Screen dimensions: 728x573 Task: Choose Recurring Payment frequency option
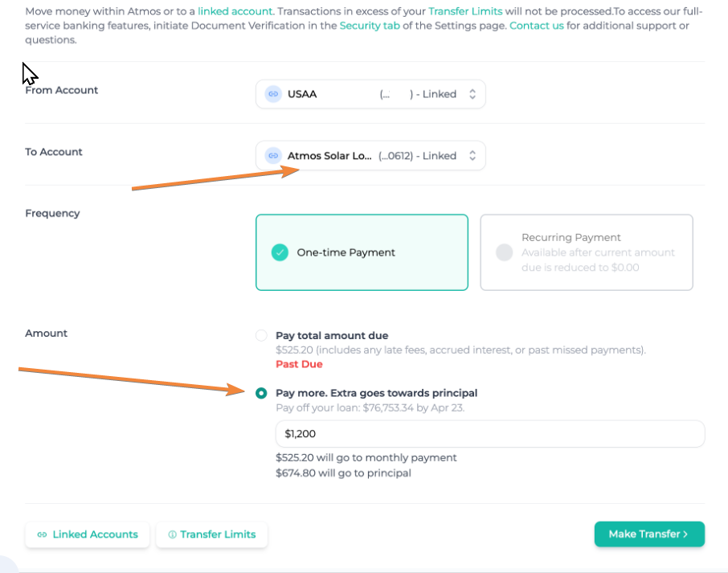tap(587, 252)
